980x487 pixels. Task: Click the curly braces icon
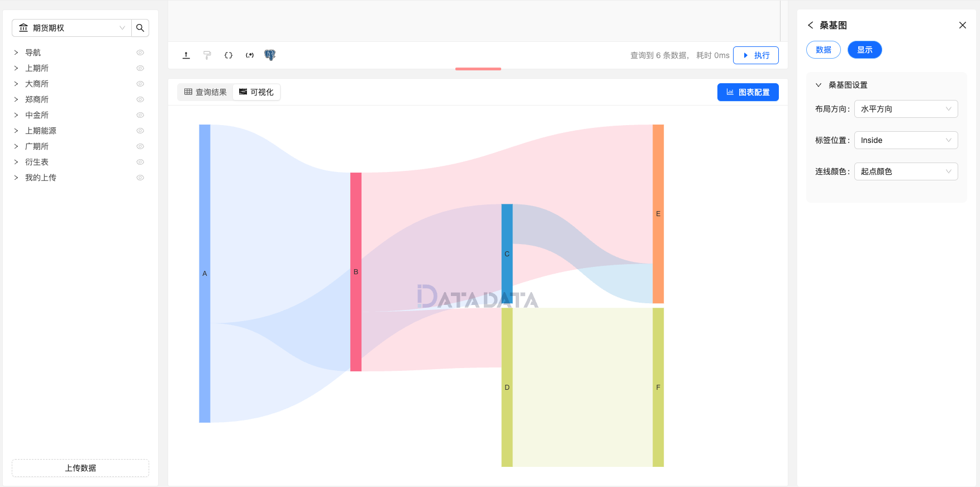229,55
